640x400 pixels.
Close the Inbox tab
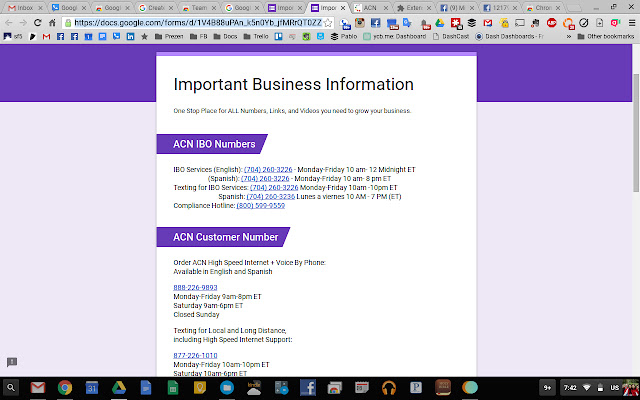pos(40,8)
